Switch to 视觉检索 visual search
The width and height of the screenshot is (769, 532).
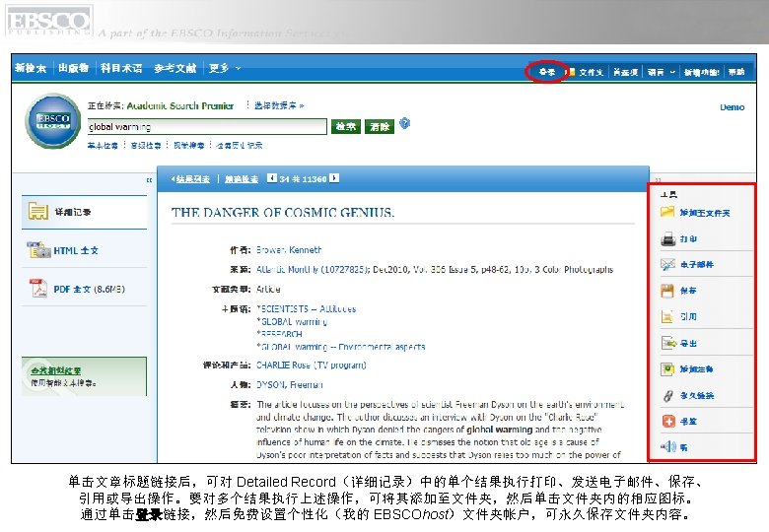(189, 146)
